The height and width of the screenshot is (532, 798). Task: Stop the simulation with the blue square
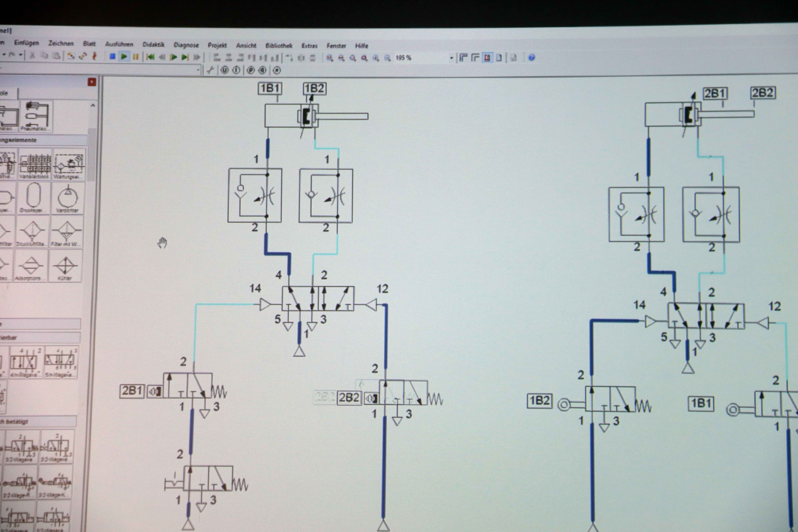[113, 56]
